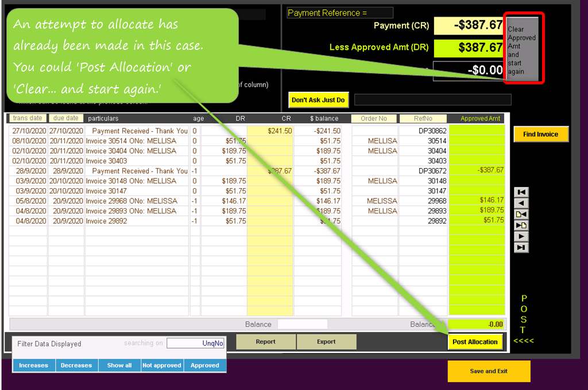Click the -$241.50 balance cell

pos(318,131)
